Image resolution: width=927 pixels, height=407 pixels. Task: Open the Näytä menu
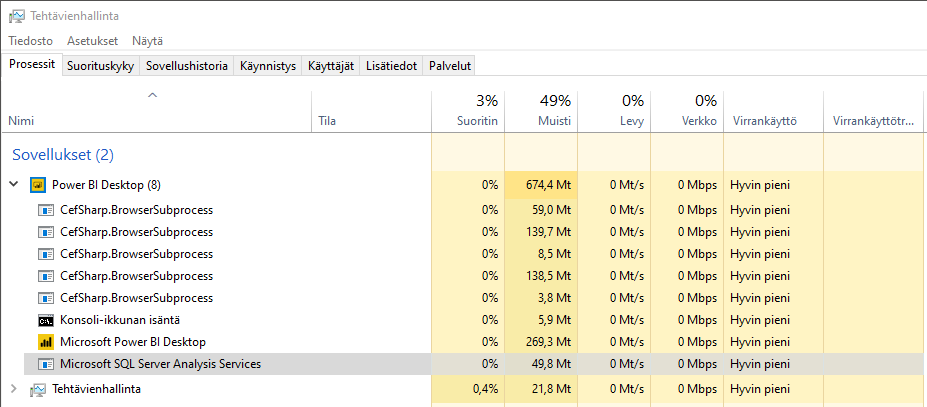point(147,41)
